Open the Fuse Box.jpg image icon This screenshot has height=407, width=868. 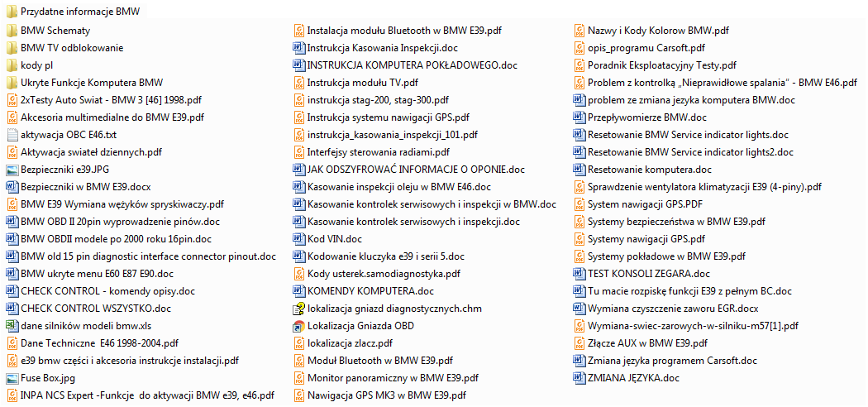[12, 378]
